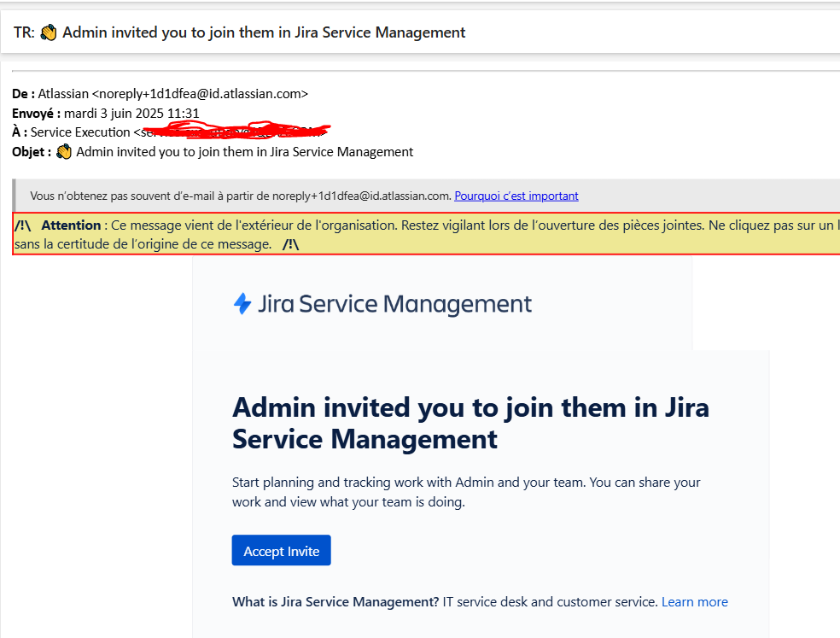Click the Accept Invite button
Image resolution: width=840 pixels, height=638 pixels.
[281, 550]
